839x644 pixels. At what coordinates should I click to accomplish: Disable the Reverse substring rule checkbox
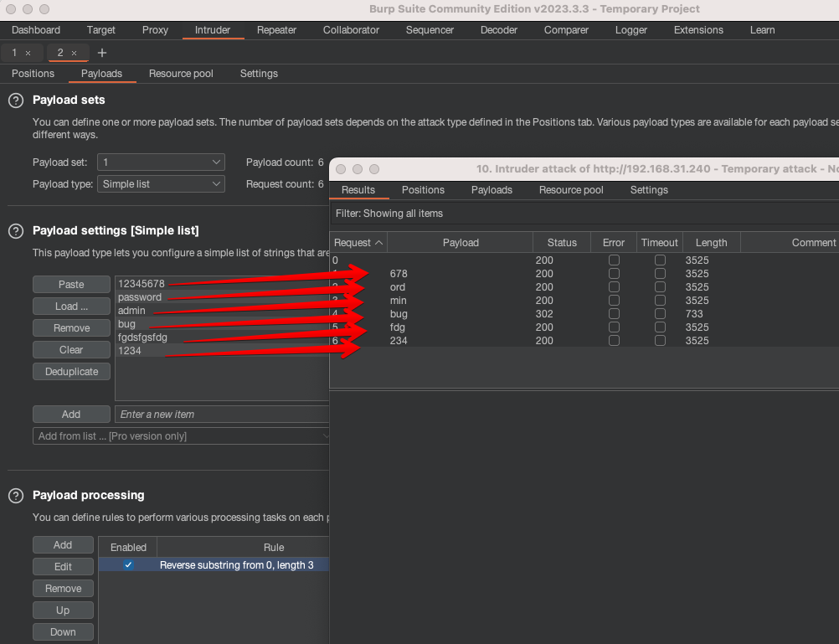pos(128,564)
